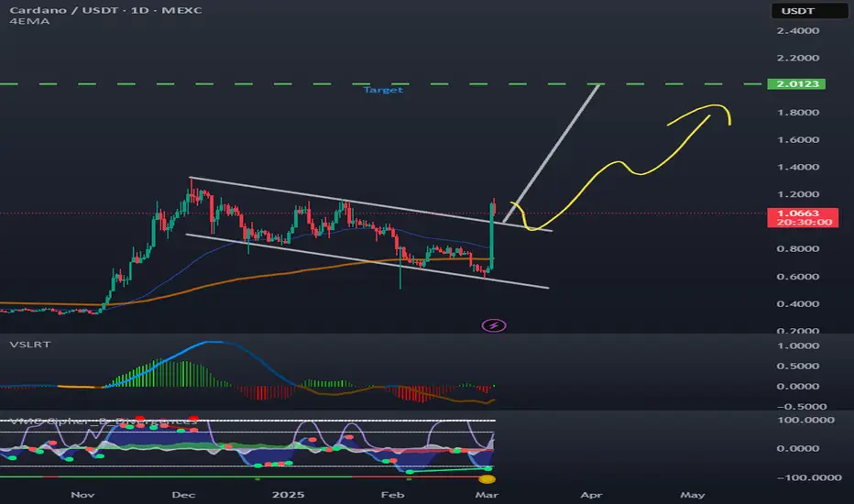
Task: Click the Nov date on time axis
Action: point(82,495)
